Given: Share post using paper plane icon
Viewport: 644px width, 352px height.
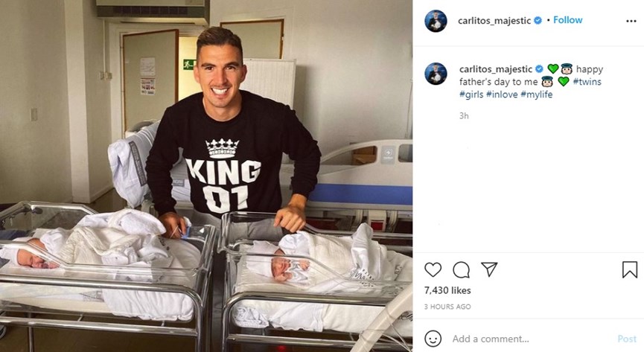Looking at the screenshot, I should [489, 269].
